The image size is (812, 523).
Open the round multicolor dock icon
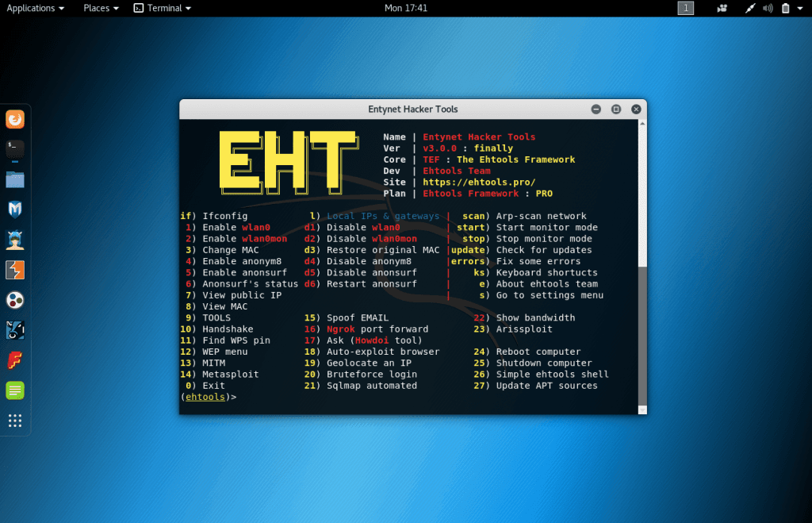point(15,300)
